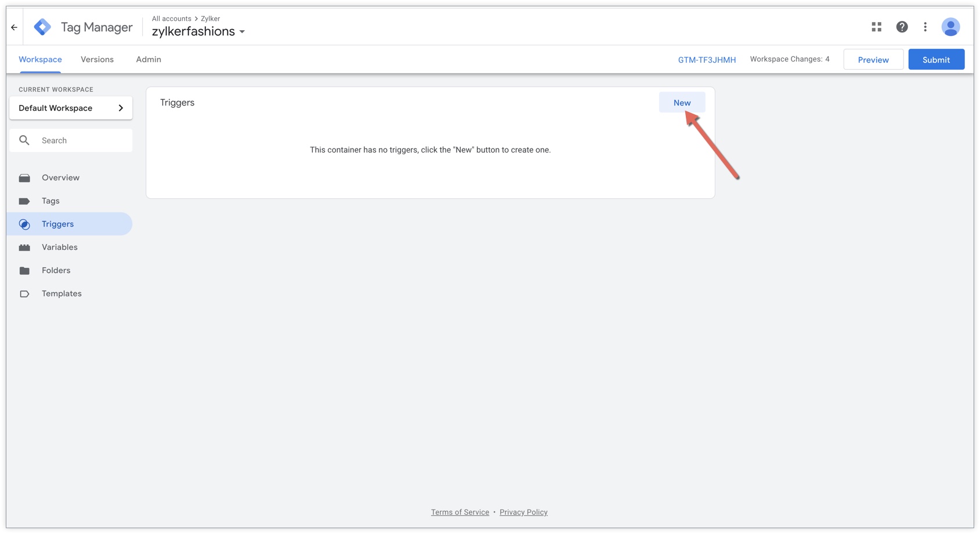Click the Overview sidebar icon
980x534 pixels.
[x=24, y=178]
